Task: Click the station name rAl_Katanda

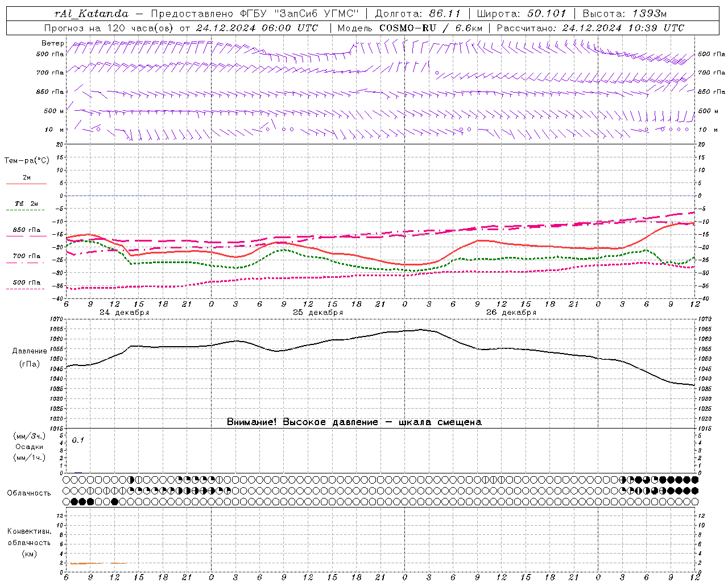Action: click(x=92, y=14)
